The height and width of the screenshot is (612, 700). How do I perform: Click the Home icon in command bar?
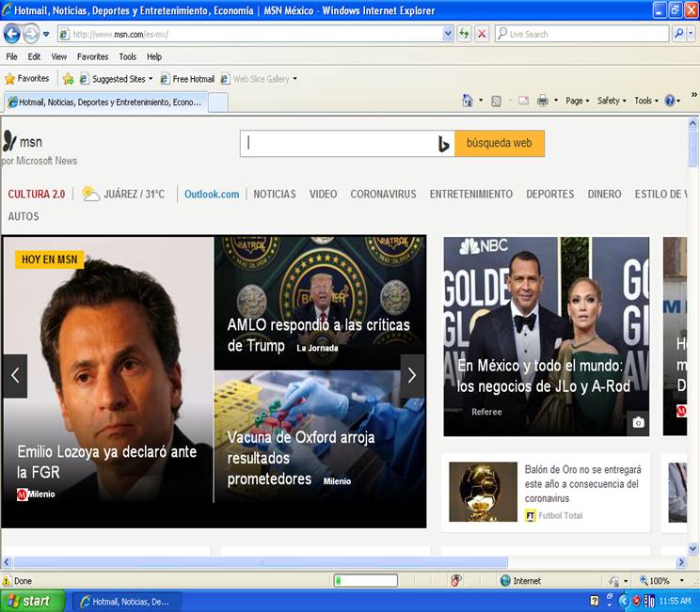tap(468, 101)
